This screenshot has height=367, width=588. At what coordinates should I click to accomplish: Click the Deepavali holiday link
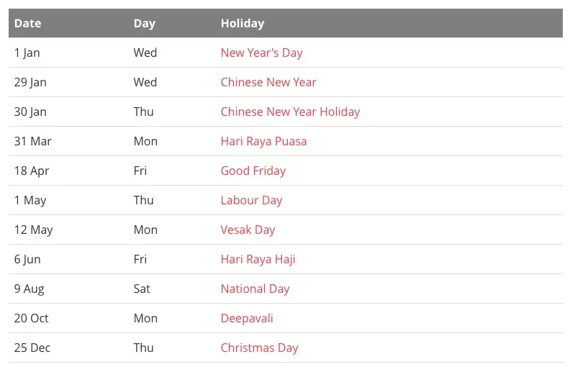click(247, 318)
